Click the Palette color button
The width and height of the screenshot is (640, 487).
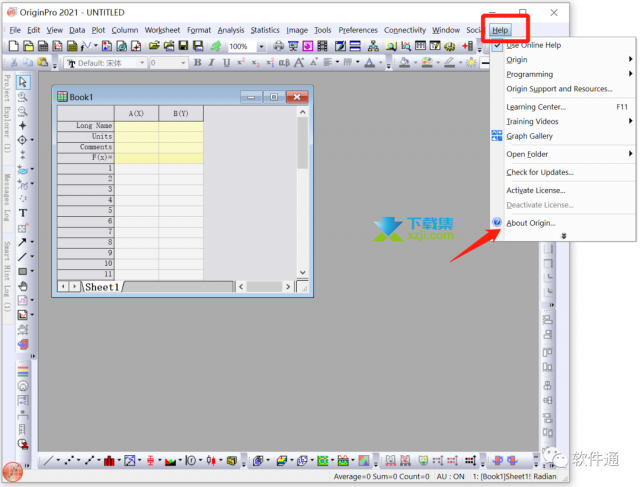point(427,62)
